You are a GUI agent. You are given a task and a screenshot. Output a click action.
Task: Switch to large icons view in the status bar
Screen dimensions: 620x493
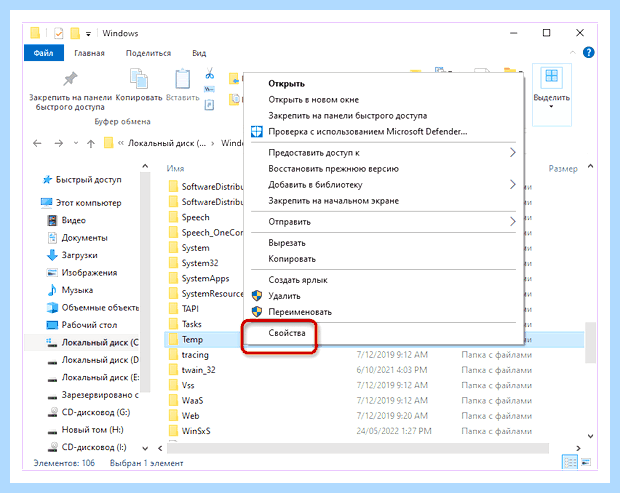click(x=586, y=462)
